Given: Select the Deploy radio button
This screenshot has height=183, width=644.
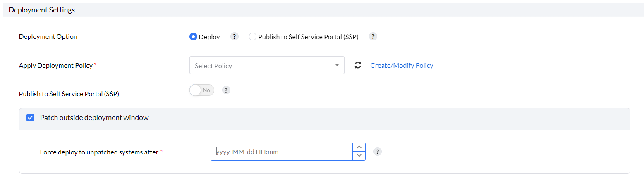Looking at the screenshot, I should 193,37.
